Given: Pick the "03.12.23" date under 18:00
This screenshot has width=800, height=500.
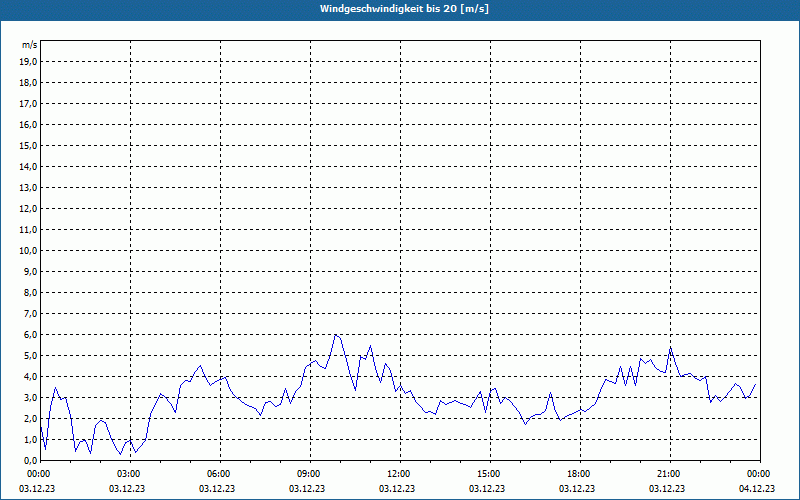Looking at the screenshot, I should pyautogui.click(x=577, y=488).
